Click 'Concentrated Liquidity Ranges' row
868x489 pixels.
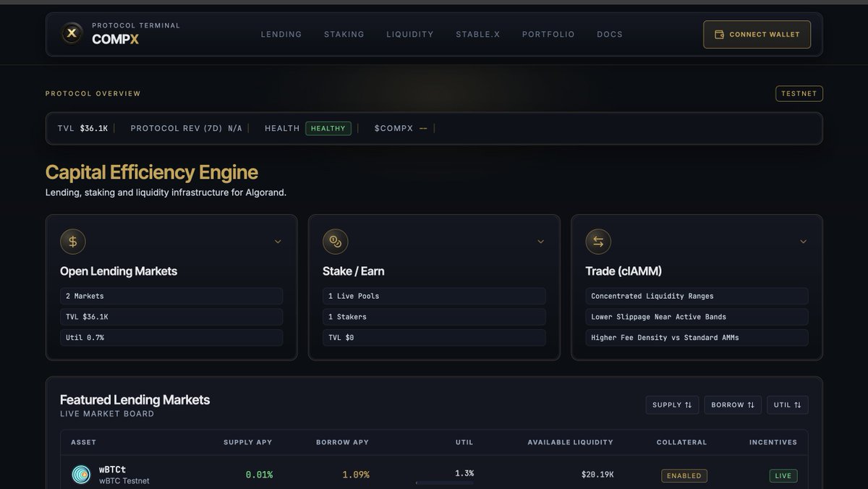697,296
